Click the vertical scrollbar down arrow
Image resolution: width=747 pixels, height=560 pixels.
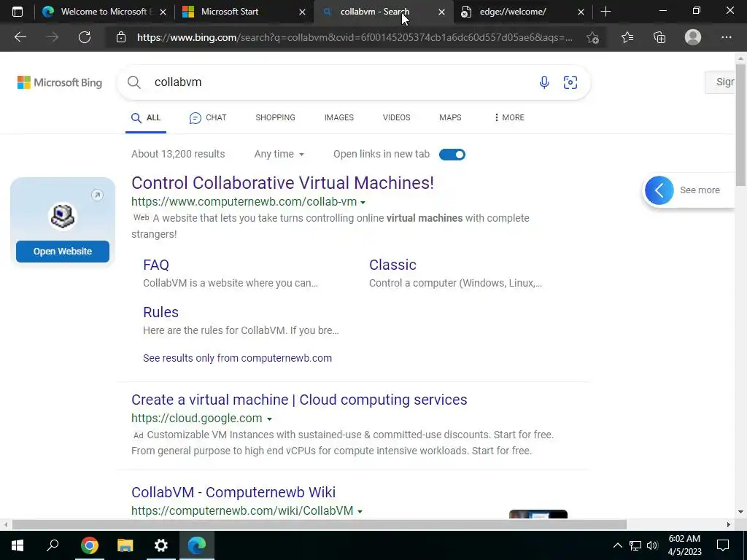[x=740, y=513]
